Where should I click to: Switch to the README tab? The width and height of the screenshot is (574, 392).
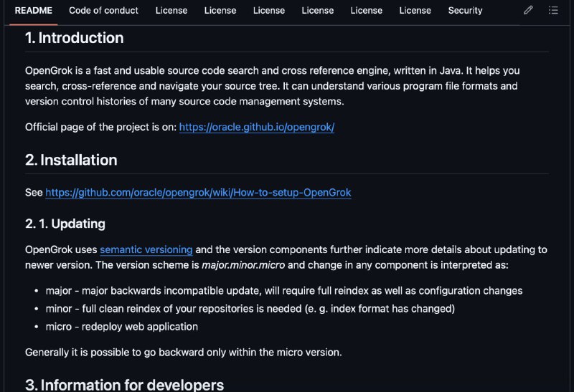pyautogui.click(x=33, y=11)
